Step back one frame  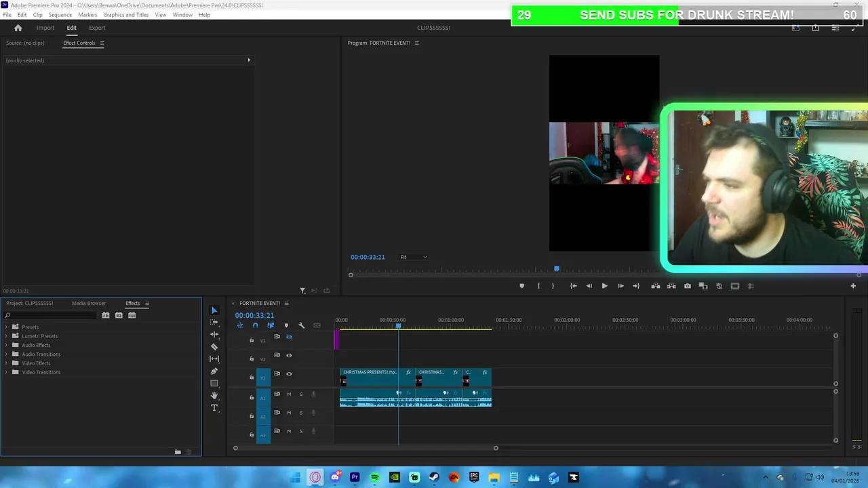pos(589,286)
